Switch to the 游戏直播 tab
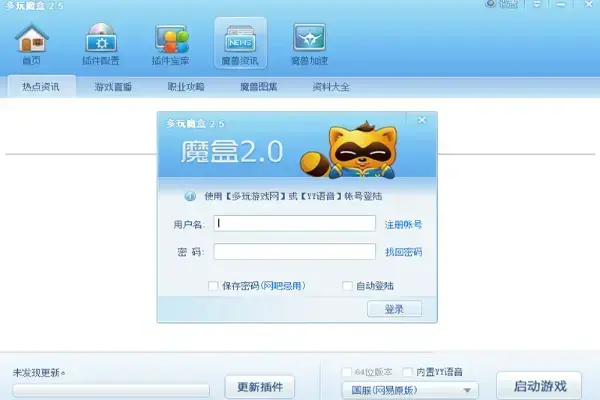Viewport: 600px width, 400px height. point(113,87)
